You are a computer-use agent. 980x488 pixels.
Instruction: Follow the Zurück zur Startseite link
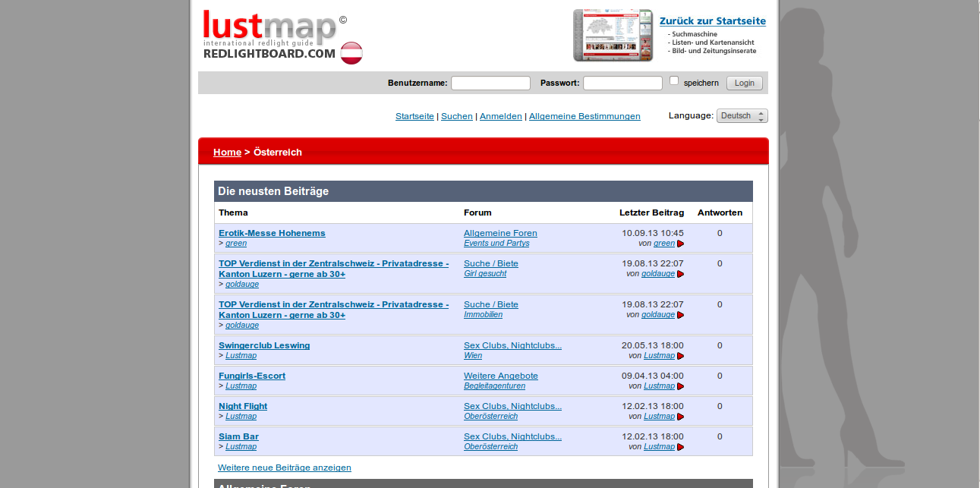(712, 21)
